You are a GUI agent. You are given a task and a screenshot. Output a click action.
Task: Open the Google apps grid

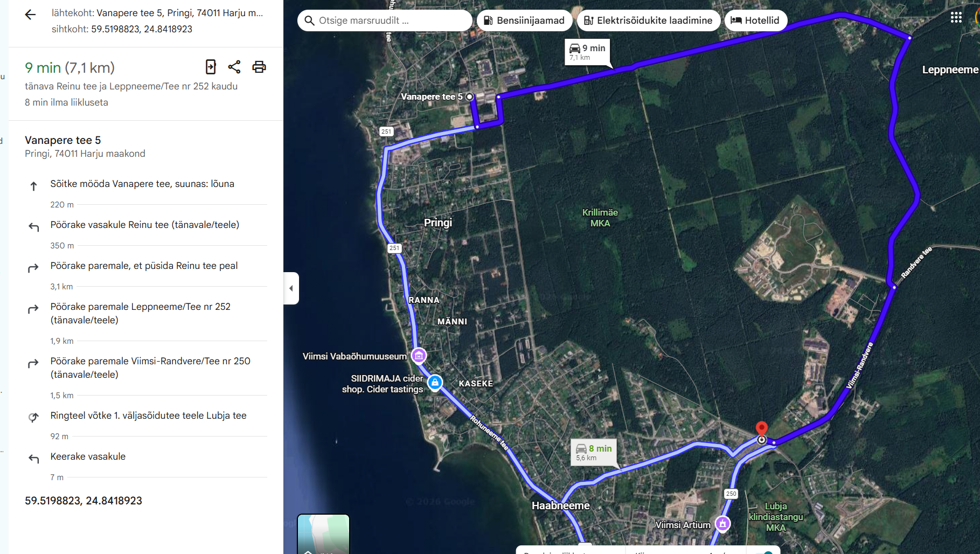[x=956, y=18]
